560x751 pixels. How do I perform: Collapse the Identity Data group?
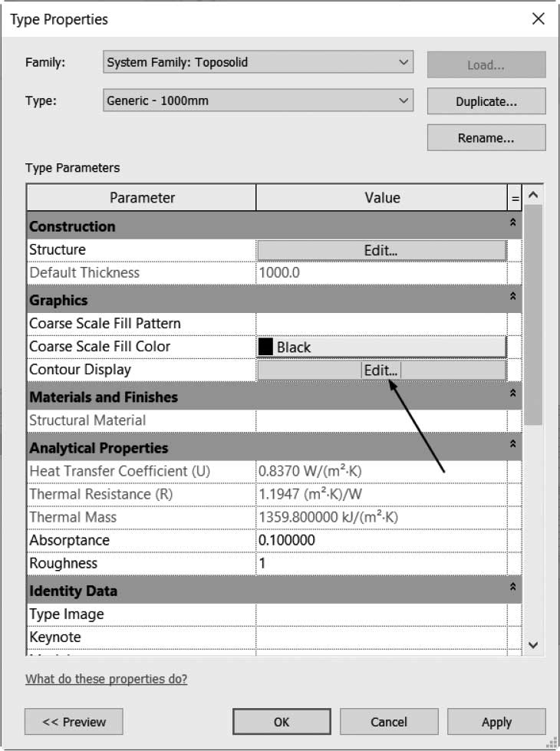513,586
